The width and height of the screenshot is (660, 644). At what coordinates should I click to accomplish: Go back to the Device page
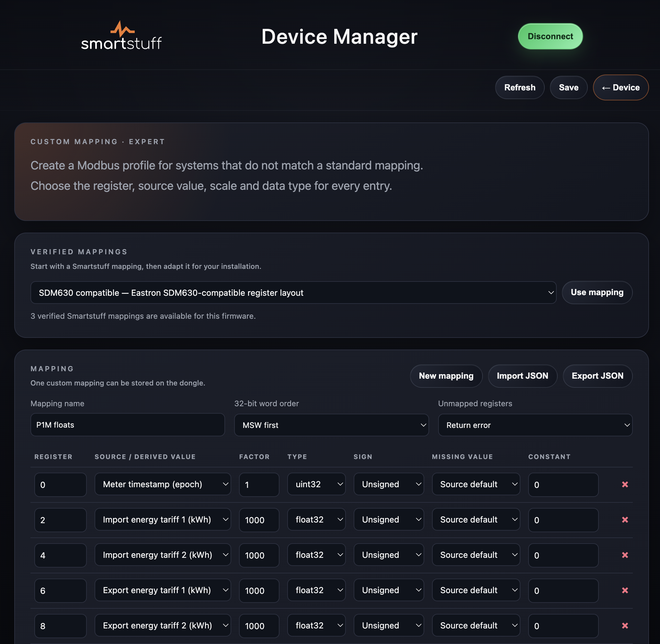620,87
